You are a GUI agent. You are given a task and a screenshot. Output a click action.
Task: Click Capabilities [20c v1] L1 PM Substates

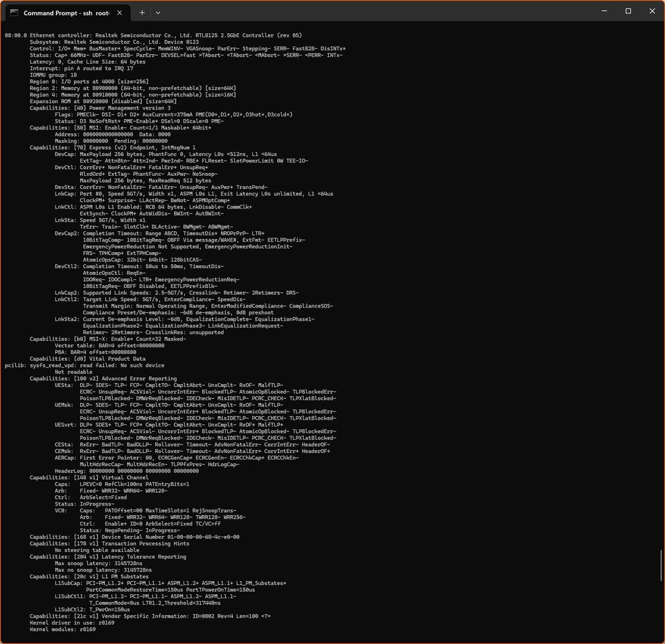pyautogui.click(x=89, y=577)
